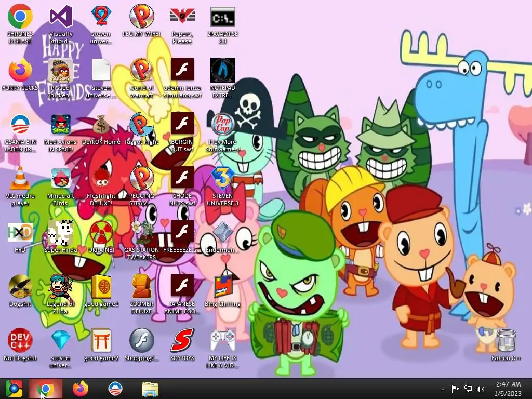Select the PopCap Play More Games icon

tap(222, 125)
